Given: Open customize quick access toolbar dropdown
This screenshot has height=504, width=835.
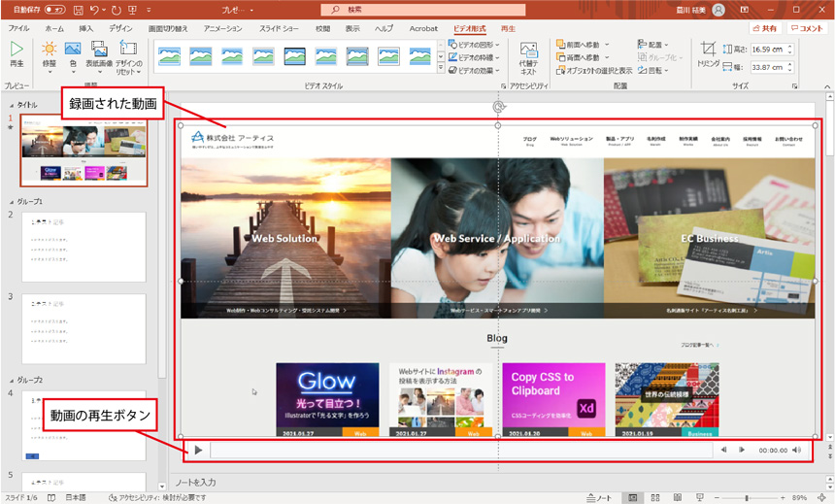Looking at the screenshot, I should (149, 10).
